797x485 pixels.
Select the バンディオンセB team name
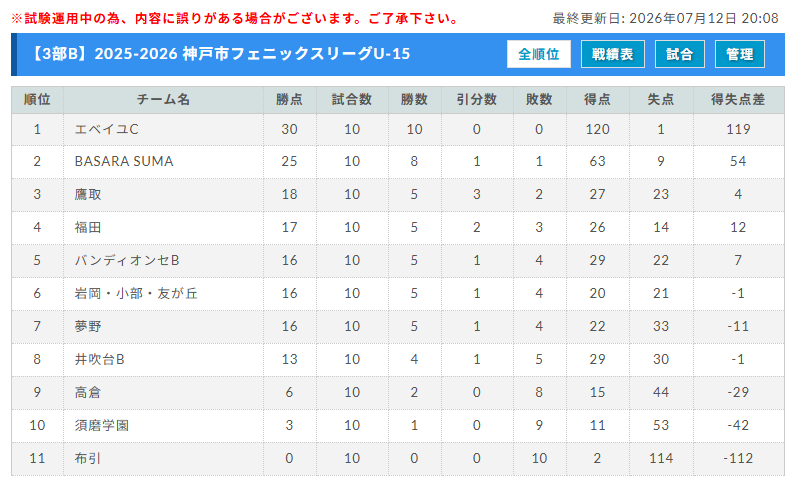coord(127,260)
